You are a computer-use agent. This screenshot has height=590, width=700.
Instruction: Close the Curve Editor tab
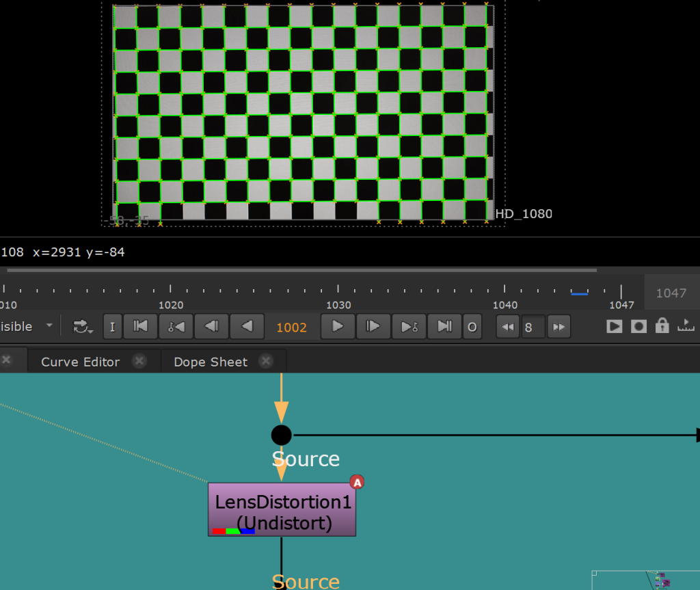pyautogui.click(x=139, y=361)
